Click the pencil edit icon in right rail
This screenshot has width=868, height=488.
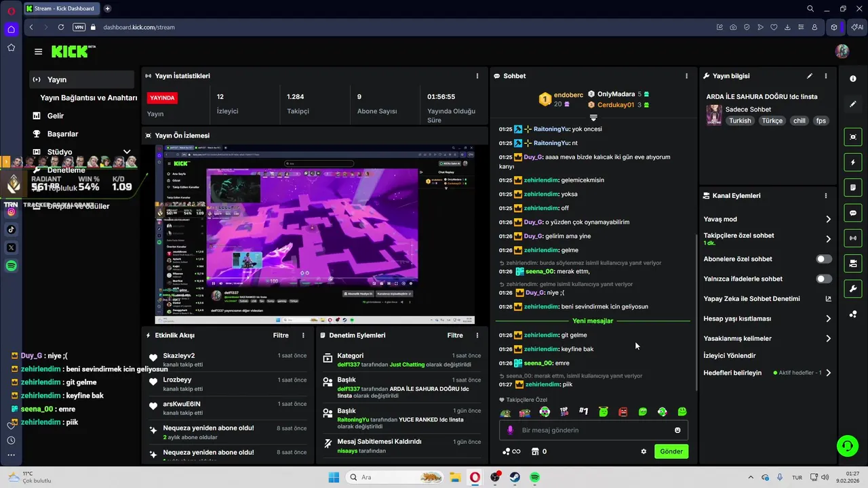pos(853,104)
